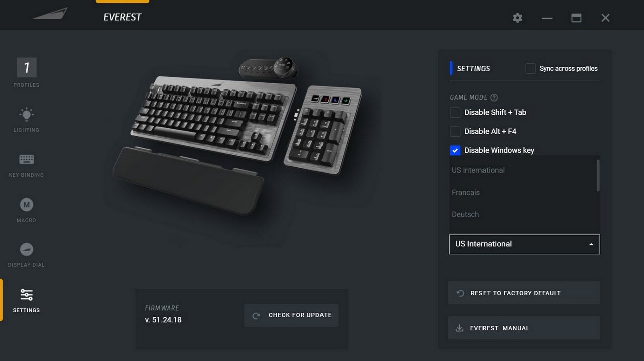Toggle Sync across profiles checkbox

[530, 68]
